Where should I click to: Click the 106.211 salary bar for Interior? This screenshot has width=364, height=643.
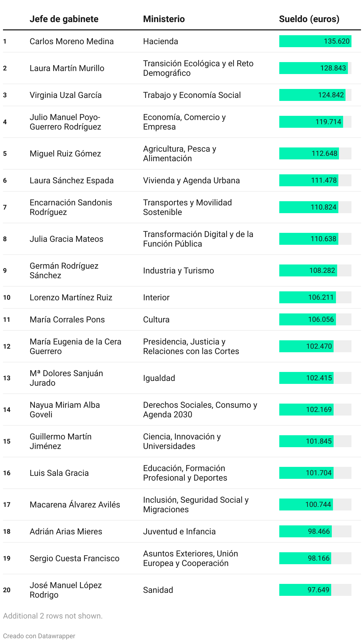pos(308,297)
